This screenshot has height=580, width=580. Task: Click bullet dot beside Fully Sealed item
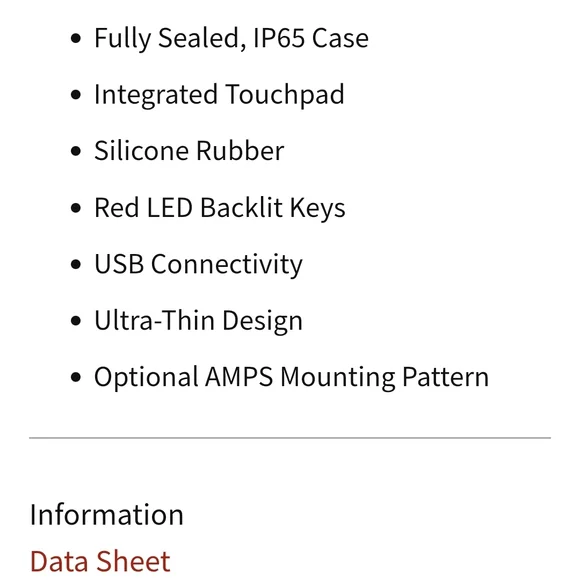tap(75, 38)
